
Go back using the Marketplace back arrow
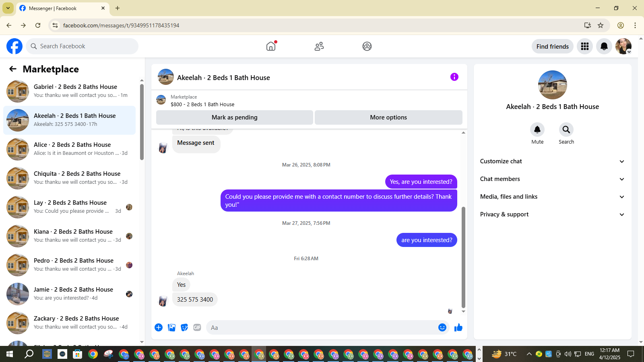coord(13,69)
